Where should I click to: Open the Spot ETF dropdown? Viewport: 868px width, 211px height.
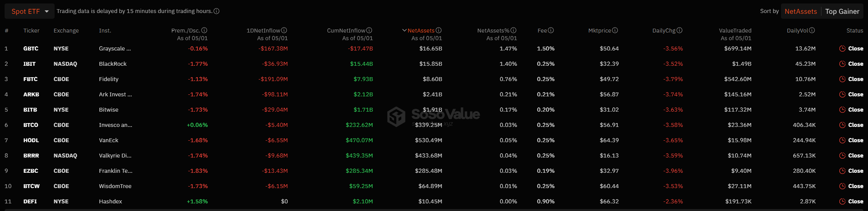coord(30,11)
